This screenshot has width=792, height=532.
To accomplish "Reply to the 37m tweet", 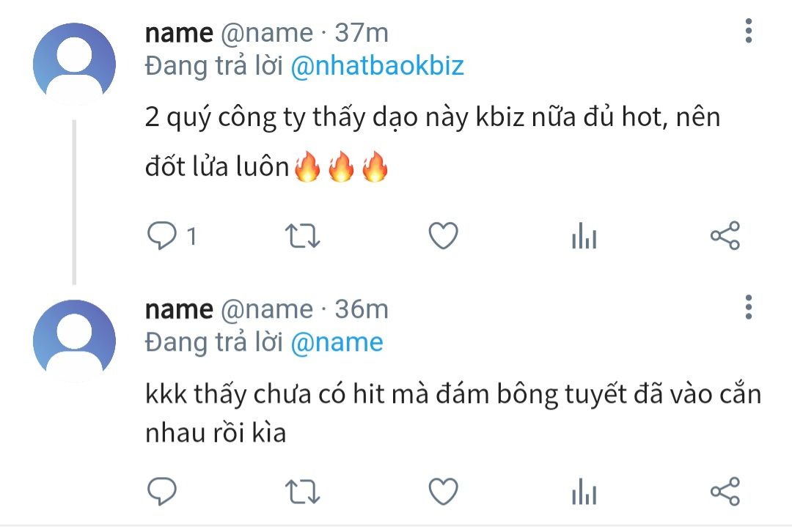I will [x=161, y=236].
